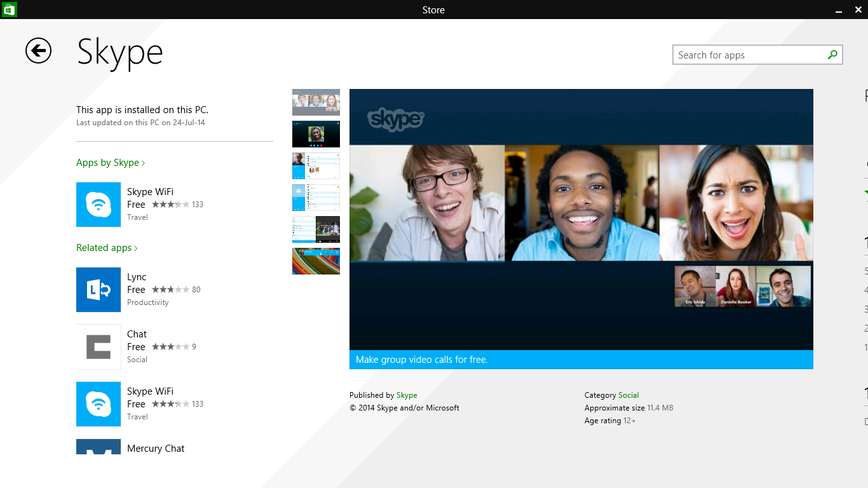Type in the Search for apps field

[749, 55]
